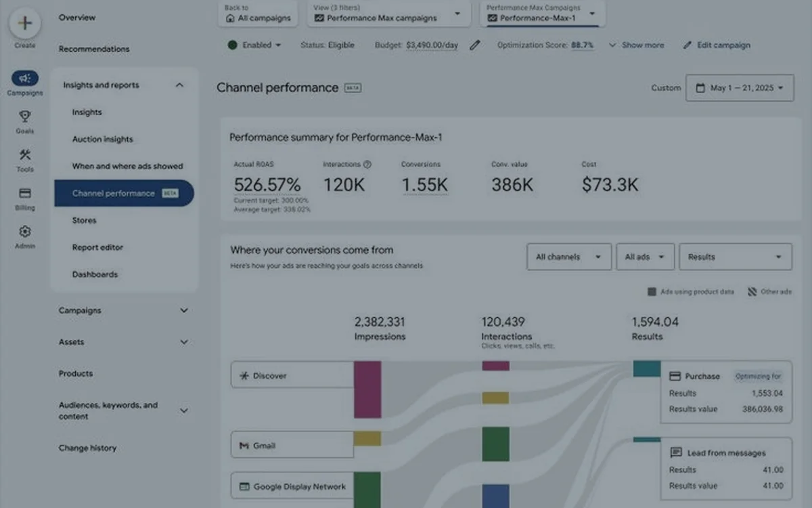Click the 2,382,331 Impressions total
This screenshot has width=812, height=508.
tap(380, 322)
